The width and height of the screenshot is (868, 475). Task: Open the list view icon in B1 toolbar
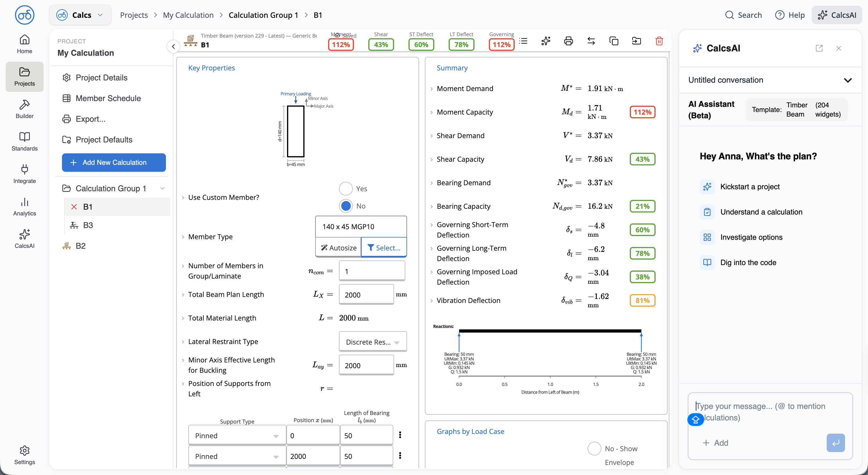coord(523,41)
